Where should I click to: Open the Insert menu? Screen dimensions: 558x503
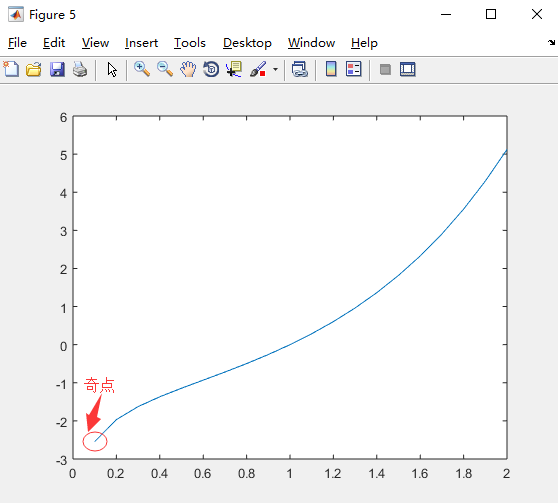141,43
